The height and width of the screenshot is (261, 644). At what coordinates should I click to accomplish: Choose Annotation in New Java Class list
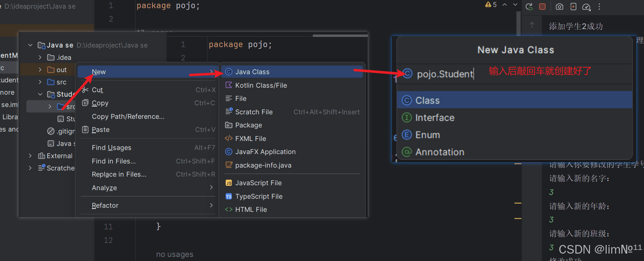[x=439, y=152]
